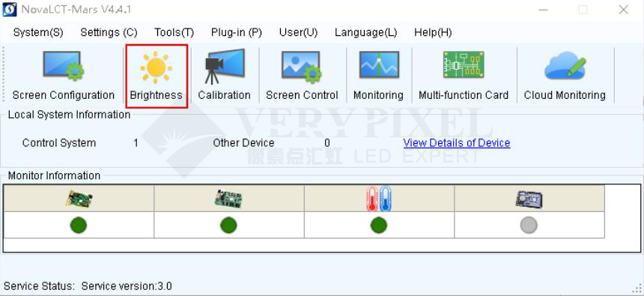Open the Monitoring tool

(378, 75)
